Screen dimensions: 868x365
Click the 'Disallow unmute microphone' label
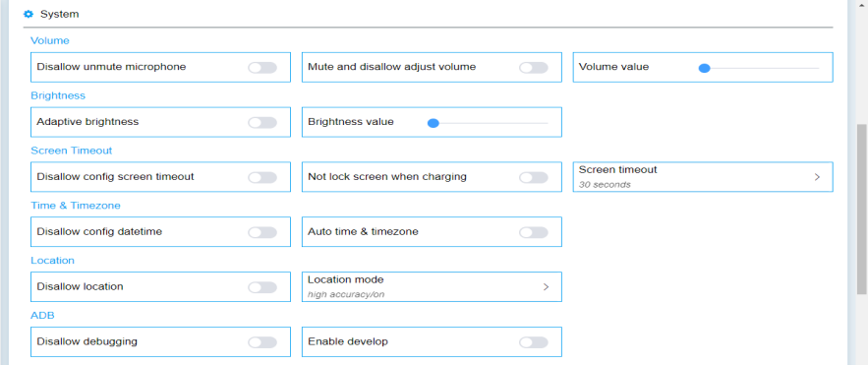(x=111, y=67)
